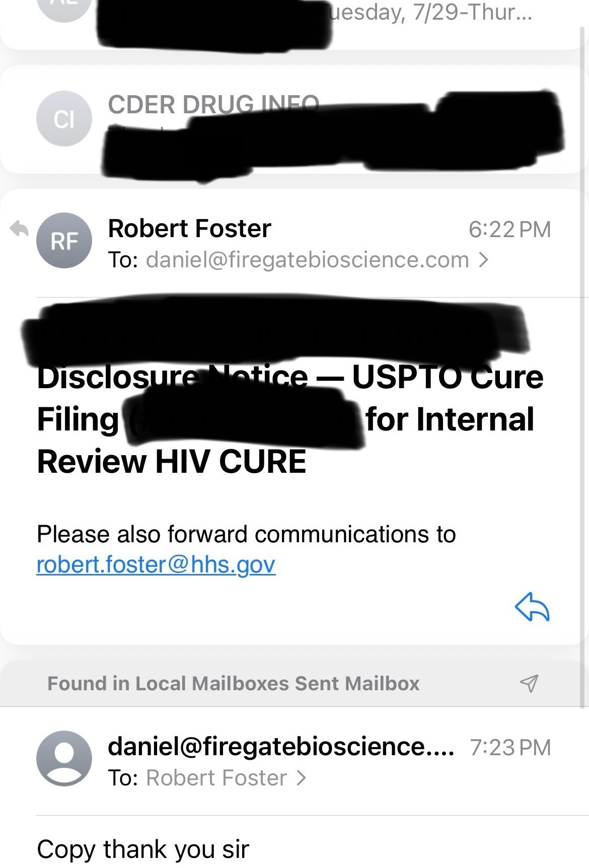589x868 pixels.
Task: Tap the CI avatar for CDER DRUG INFO
Action: click(x=64, y=119)
